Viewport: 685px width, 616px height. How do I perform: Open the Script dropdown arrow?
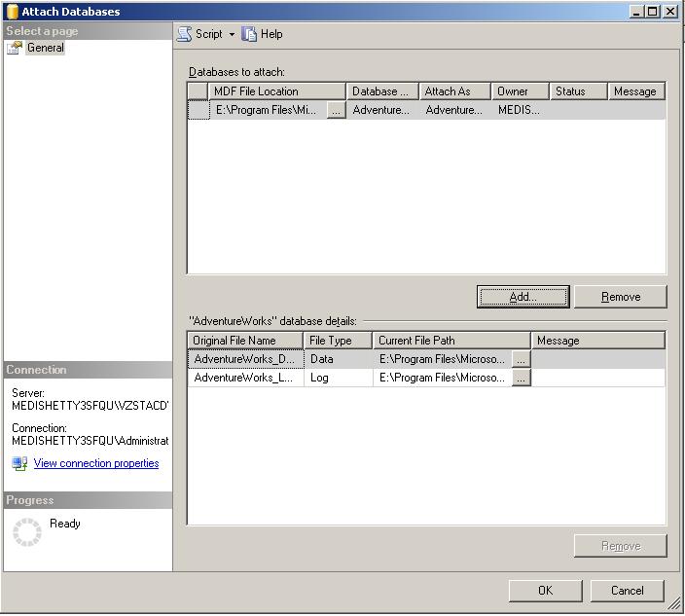[x=232, y=34]
